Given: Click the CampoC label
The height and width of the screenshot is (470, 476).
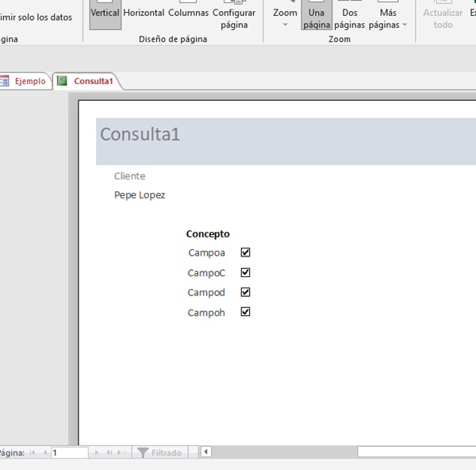Looking at the screenshot, I should (x=206, y=273).
